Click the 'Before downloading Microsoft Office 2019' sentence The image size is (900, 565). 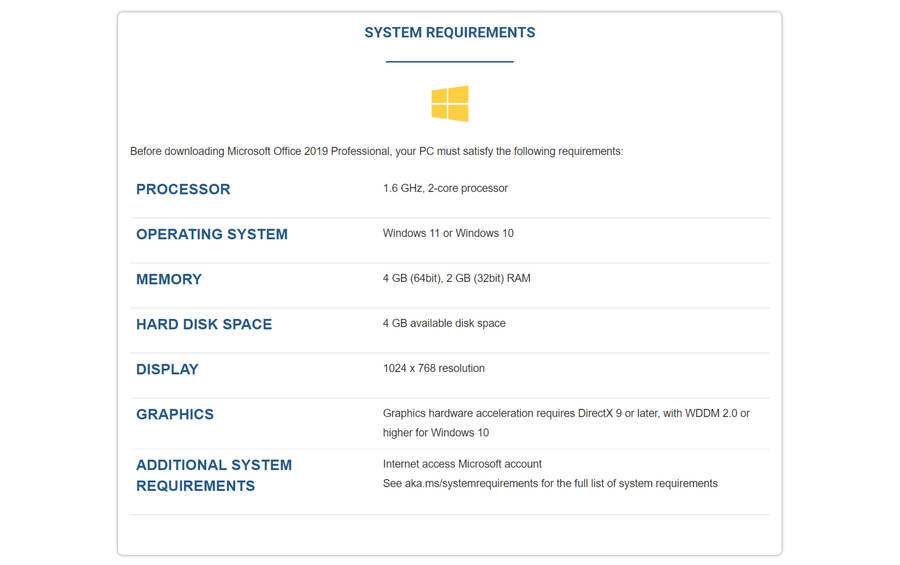[x=377, y=152]
